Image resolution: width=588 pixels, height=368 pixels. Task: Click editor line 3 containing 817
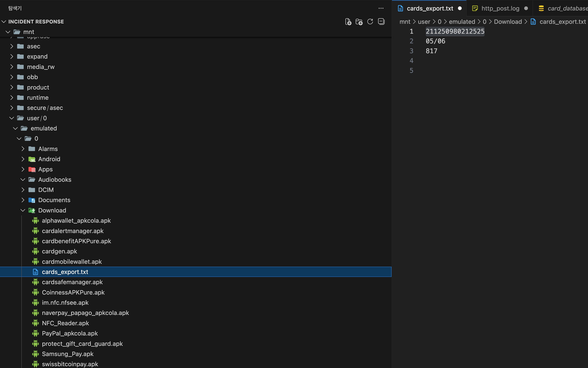point(431,51)
